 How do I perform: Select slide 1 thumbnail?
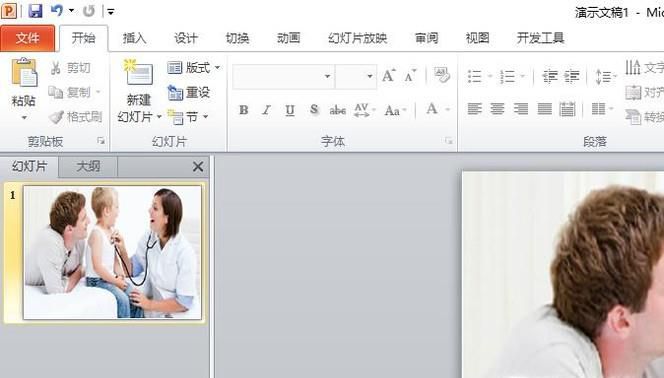(x=112, y=252)
